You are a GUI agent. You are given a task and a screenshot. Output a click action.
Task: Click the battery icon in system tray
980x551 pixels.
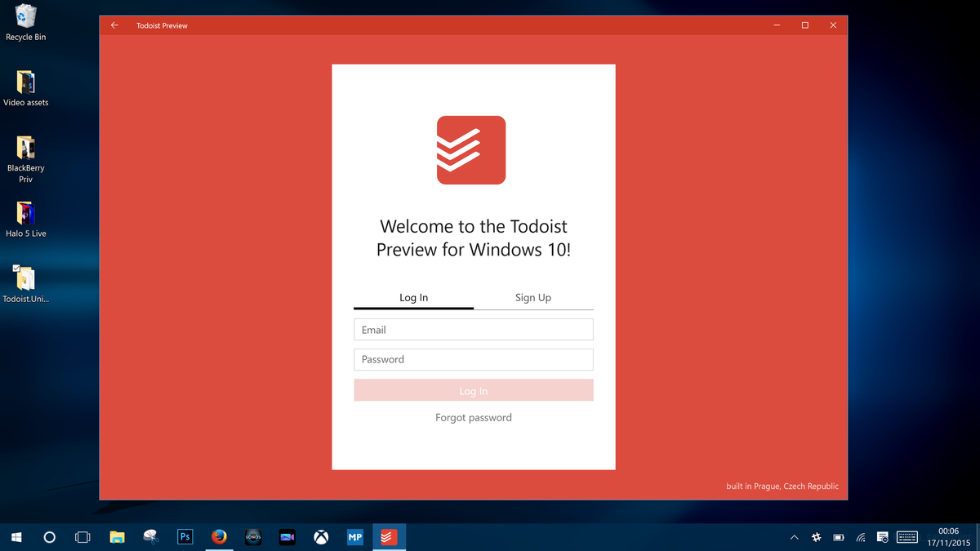tap(839, 537)
